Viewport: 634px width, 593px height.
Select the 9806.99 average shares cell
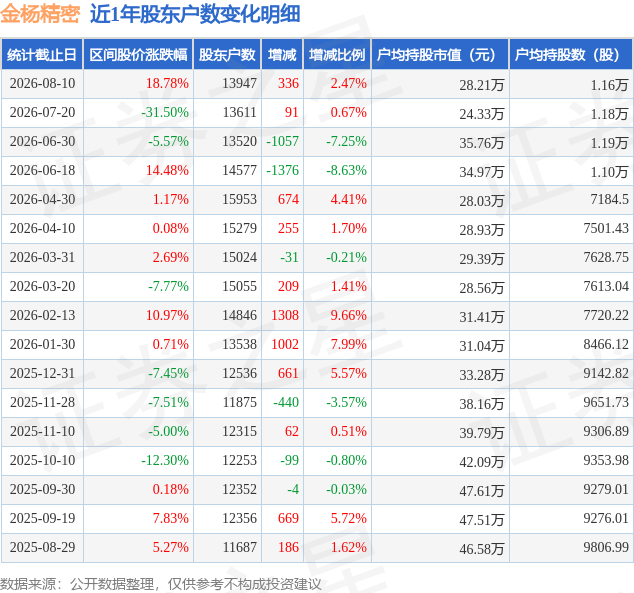(x=606, y=547)
